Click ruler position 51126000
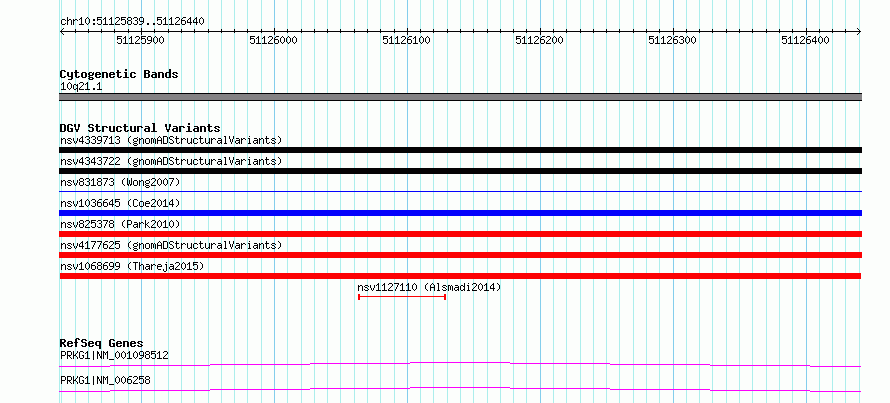890x403 pixels. [x=274, y=40]
